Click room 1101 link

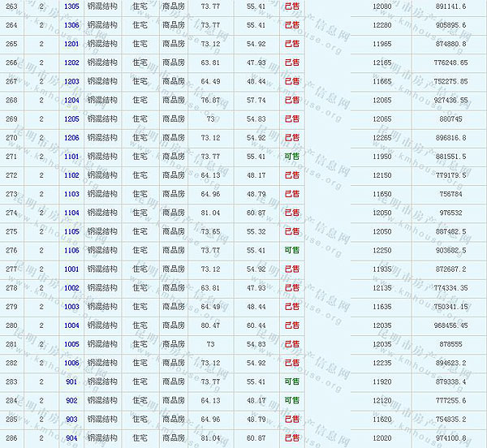pos(71,156)
